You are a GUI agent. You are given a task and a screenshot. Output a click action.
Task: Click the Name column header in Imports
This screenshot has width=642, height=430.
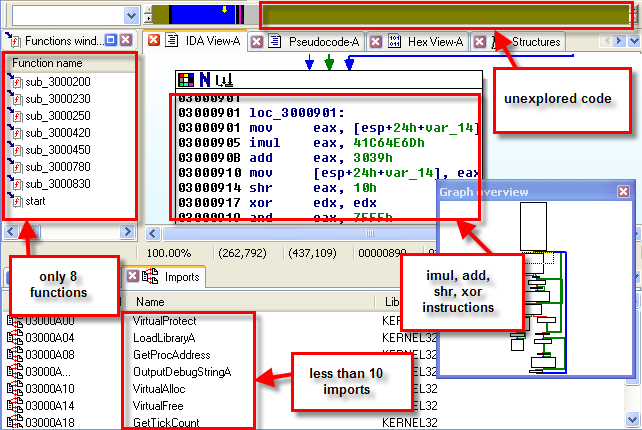tap(150, 301)
